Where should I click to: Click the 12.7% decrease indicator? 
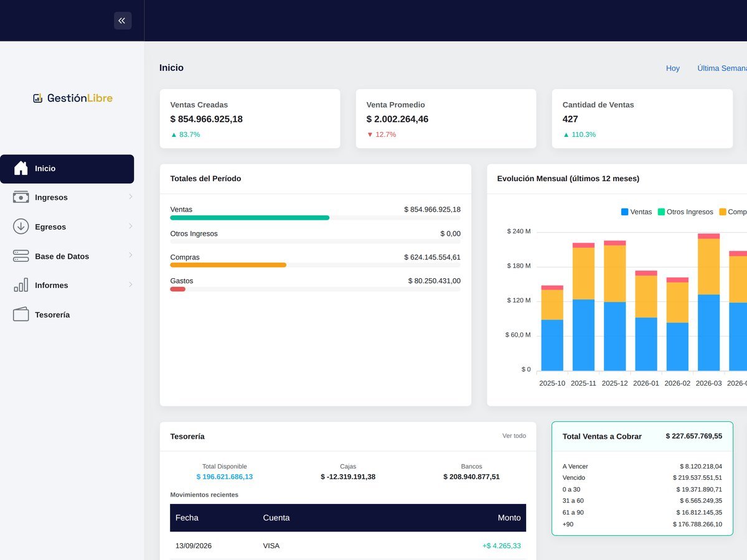[381, 134]
